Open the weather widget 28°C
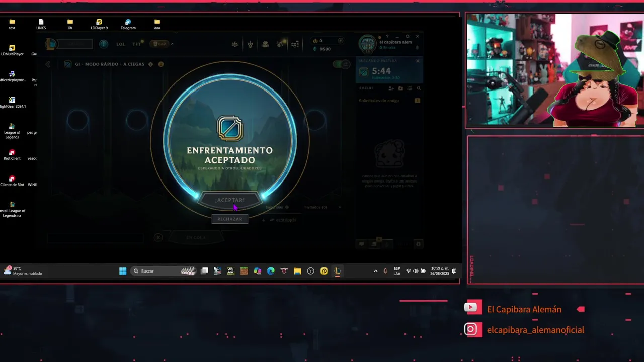Viewport: 644px width, 362px height. [x=23, y=270]
